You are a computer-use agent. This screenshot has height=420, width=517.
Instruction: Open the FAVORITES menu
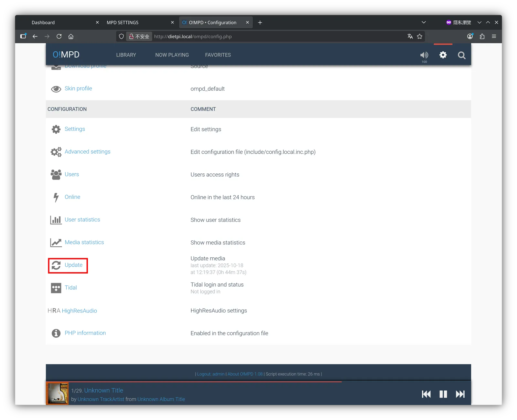click(x=218, y=55)
